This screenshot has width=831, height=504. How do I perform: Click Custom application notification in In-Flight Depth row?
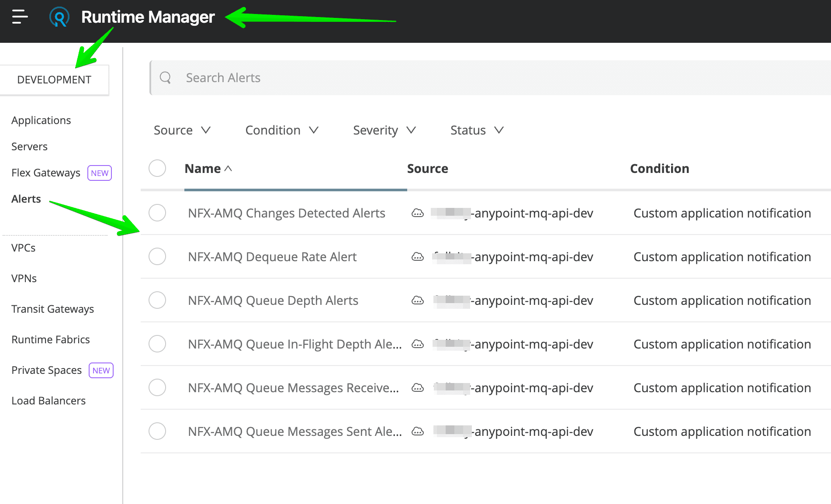click(x=722, y=344)
